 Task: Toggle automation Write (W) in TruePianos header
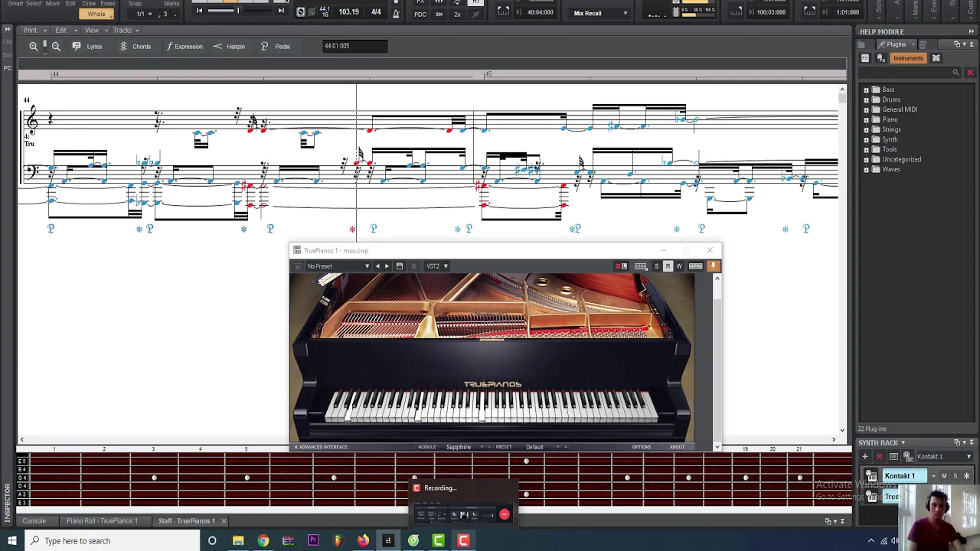[x=679, y=266]
